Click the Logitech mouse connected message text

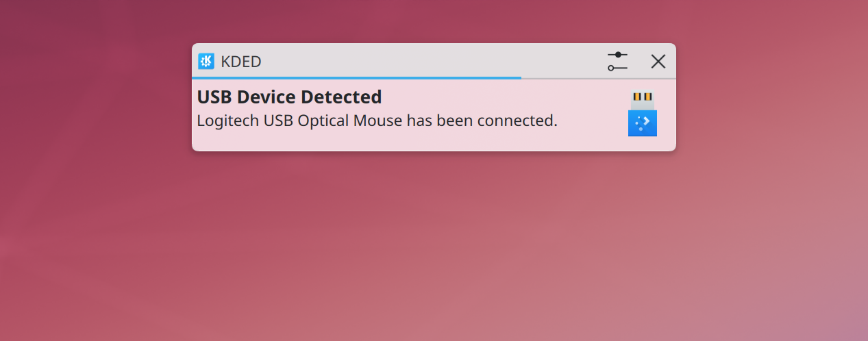[x=377, y=121]
